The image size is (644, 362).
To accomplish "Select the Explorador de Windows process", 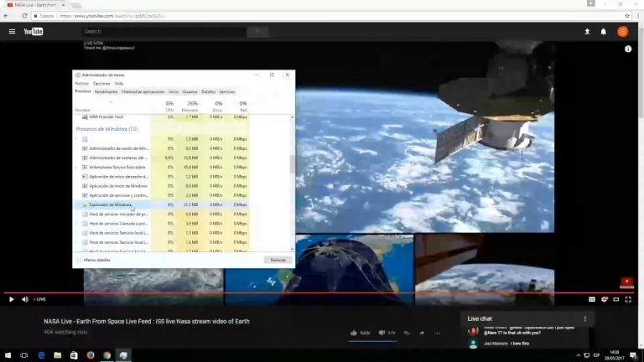I will [112, 204].
